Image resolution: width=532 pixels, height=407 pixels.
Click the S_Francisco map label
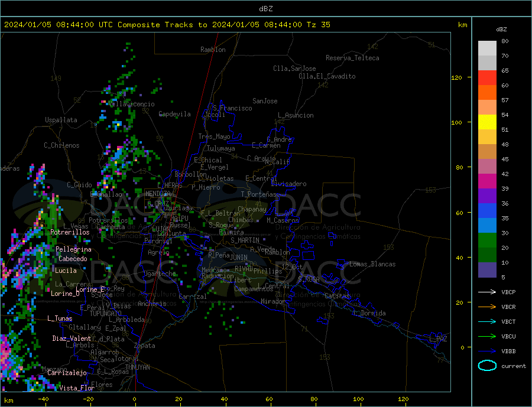coord(232,108)
